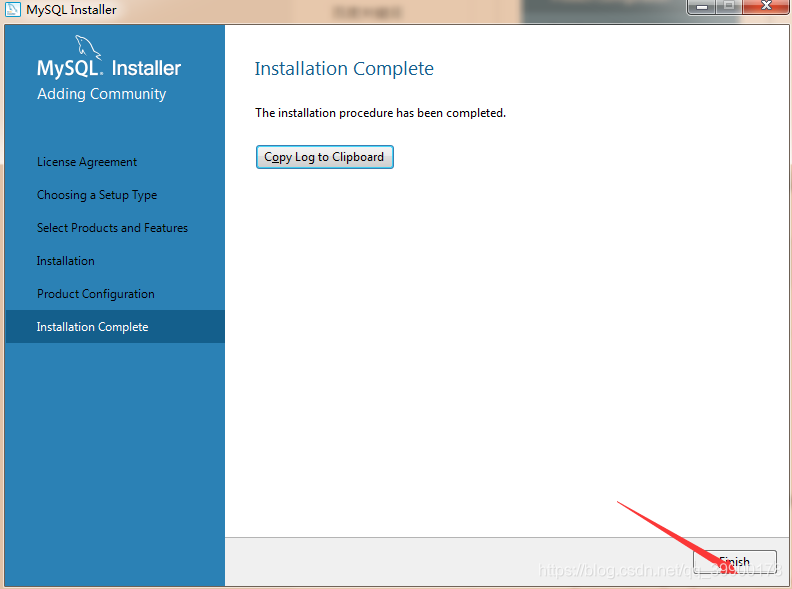Click the Copy Log to Clipboard button
This screenshot has height=589, width=792.
click(x=324, y=157)
